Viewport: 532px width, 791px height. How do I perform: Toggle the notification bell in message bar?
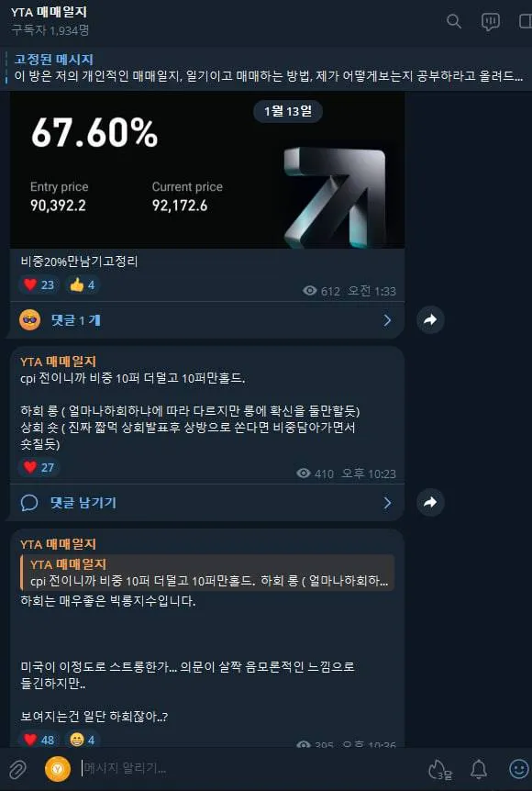479,769
